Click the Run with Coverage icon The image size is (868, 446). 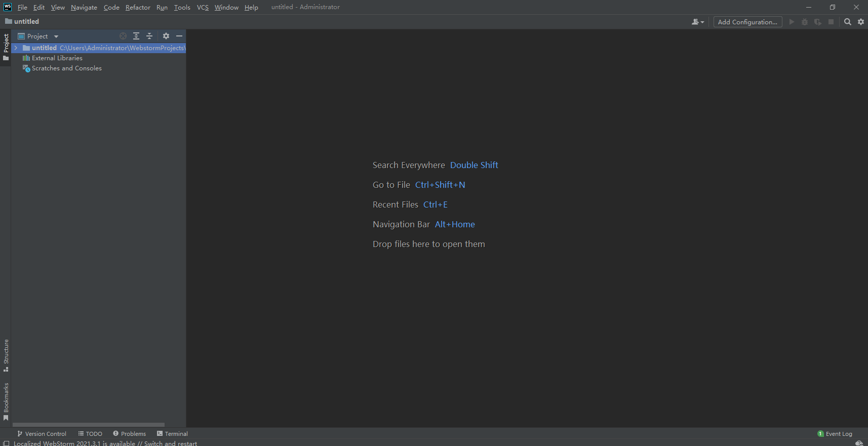[818, 22]
